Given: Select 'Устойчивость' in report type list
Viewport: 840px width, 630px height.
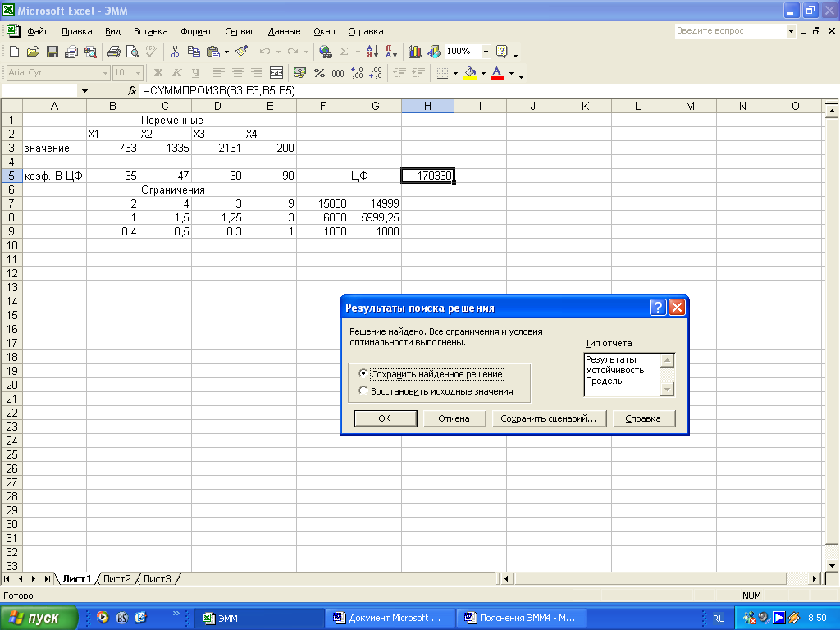Looking at the screenshot, I should click(x=614, y=370).
